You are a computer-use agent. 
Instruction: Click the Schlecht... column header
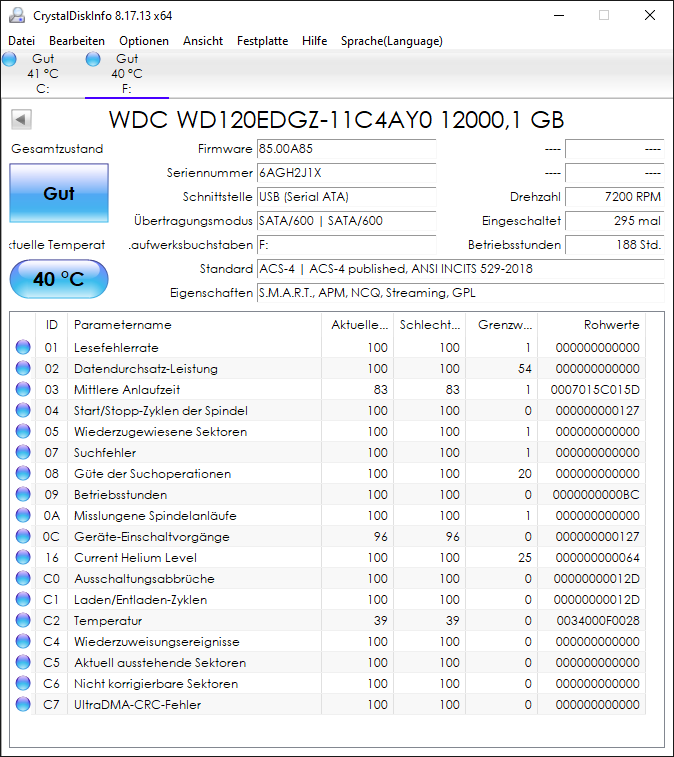(x=429, y=324)
